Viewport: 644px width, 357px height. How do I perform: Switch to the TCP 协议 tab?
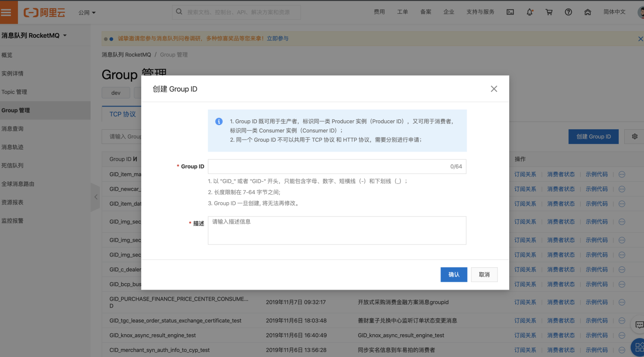pyautogui.click(x=122, y=114)
